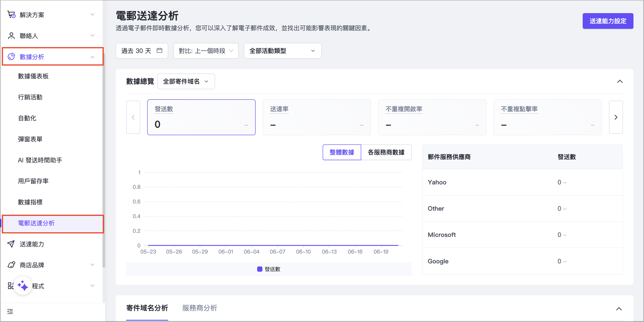Select the 不重複開啟率 metric card

(432, 117)
